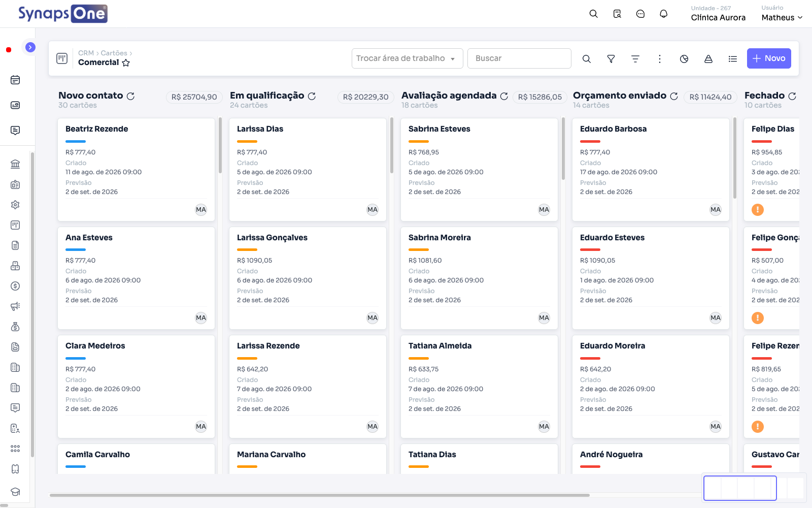Click the bell-shaped icon in board toolbar
The height and width of the screenshot is (508, 812).
point(708,59)
